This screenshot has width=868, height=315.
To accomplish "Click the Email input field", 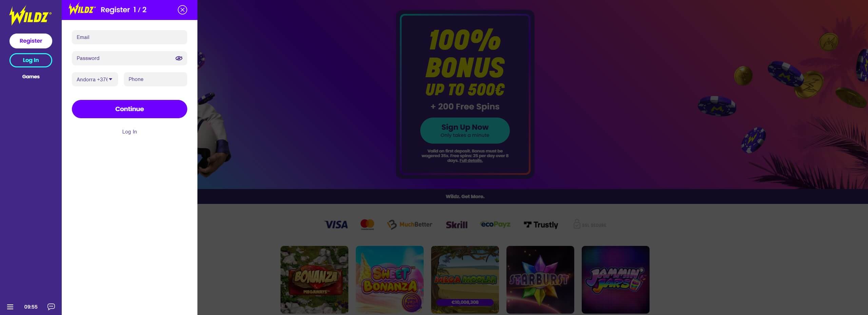I will tap(130, 37).
